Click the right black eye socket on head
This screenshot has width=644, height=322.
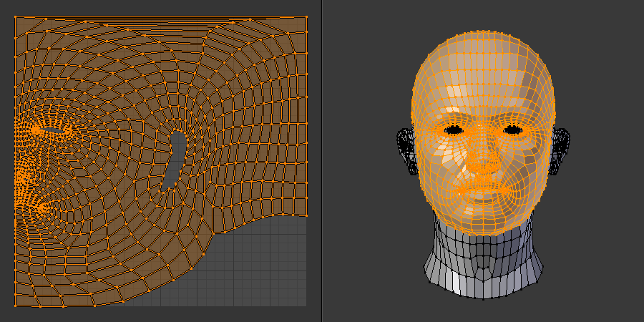click(513, 130)
